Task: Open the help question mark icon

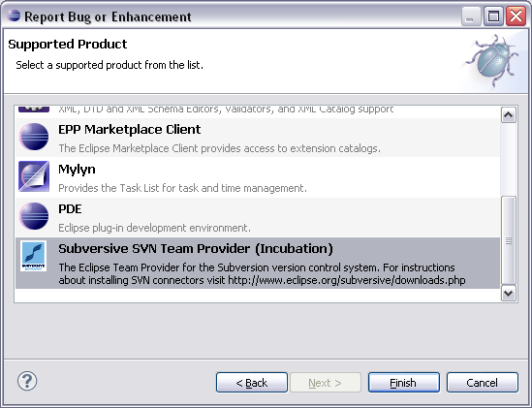Action: tap(27, 381)
